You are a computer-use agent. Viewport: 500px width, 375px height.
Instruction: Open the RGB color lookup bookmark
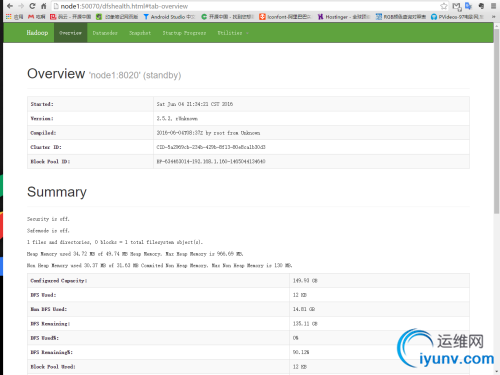[x=401, y=17]
